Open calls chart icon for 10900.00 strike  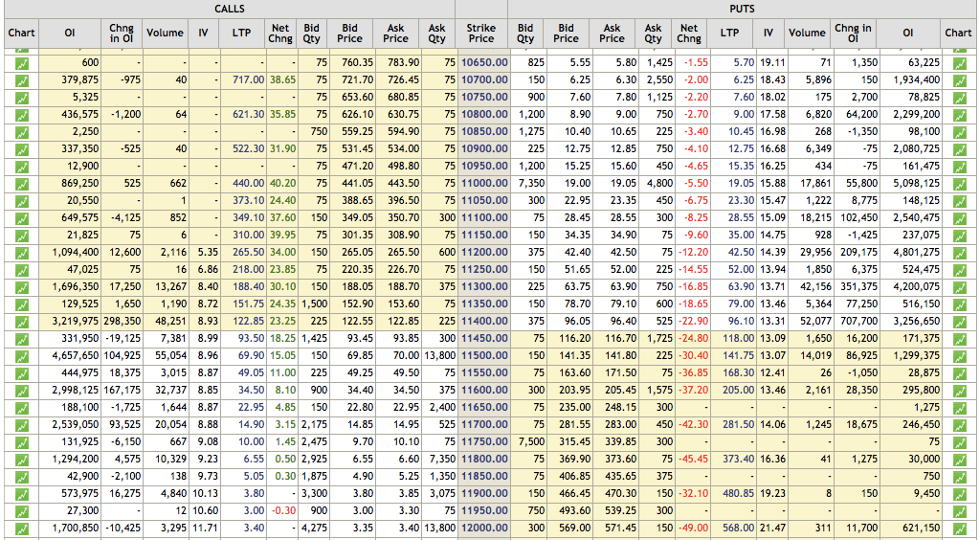pyautogui.click(x=22, y=149)
